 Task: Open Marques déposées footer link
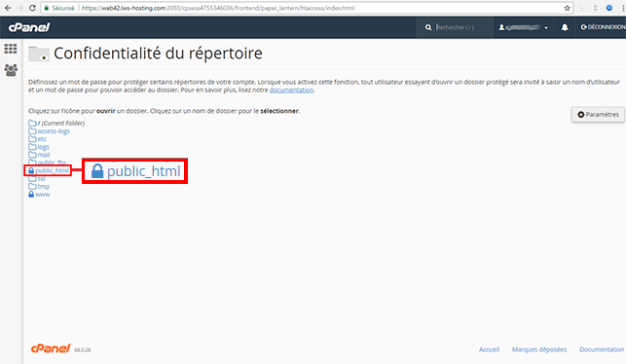539,349
